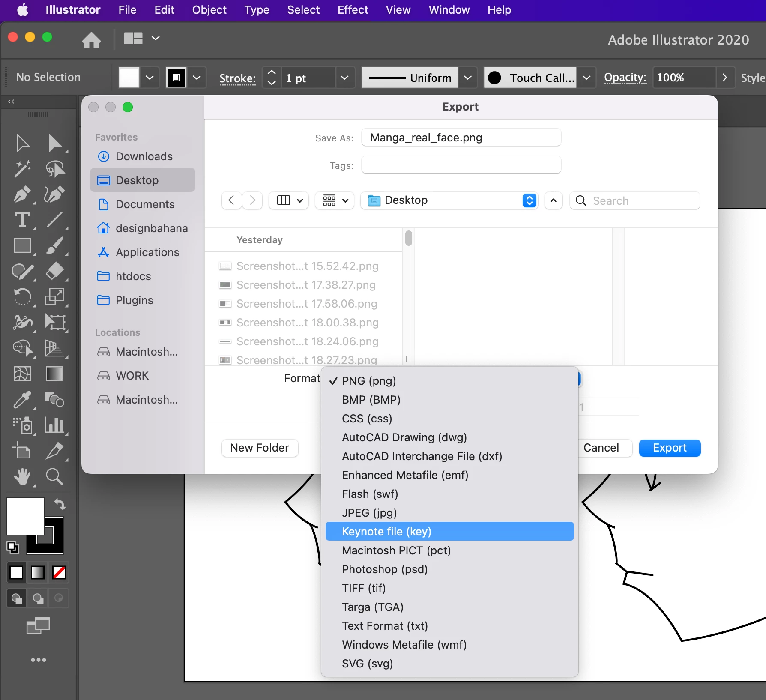766x700 pixels.
Task: Select the Rotate tool
Action: 22,296
